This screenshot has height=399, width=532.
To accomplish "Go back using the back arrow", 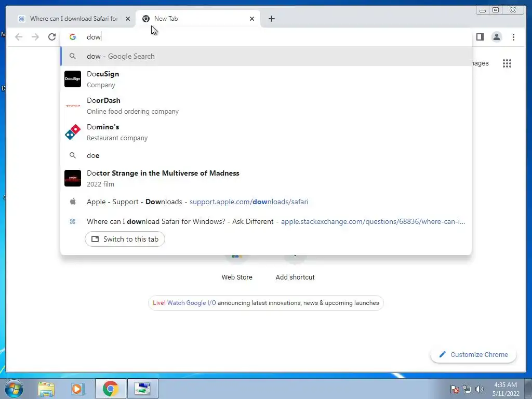I will click(19, 37).
